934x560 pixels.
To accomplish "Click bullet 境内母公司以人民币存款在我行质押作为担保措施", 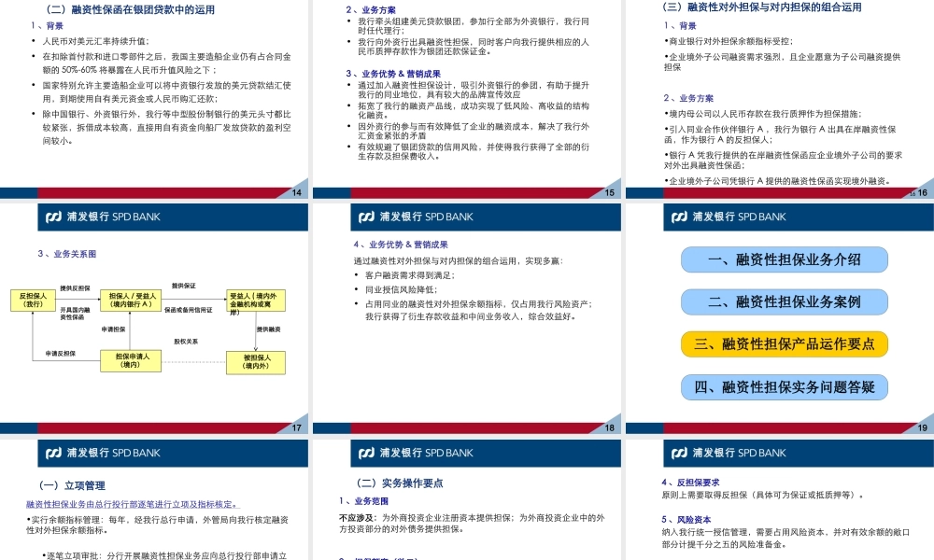I will pos(762,114).
